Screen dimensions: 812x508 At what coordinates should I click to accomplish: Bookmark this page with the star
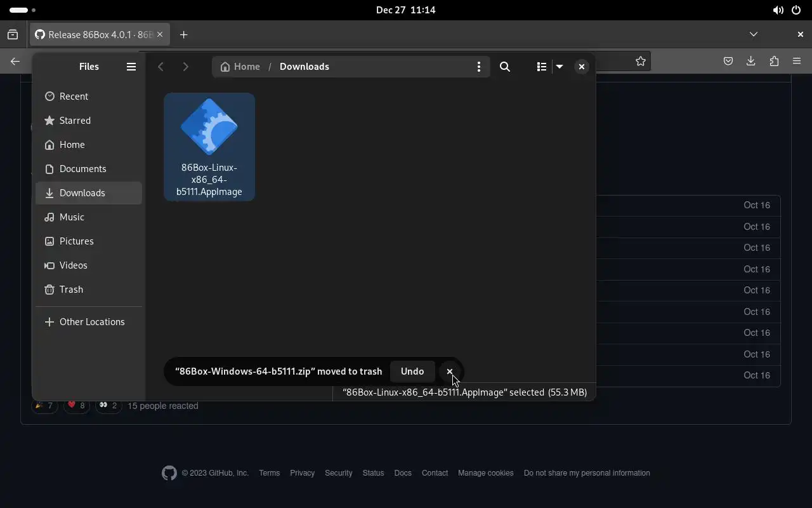click(641, 62)
